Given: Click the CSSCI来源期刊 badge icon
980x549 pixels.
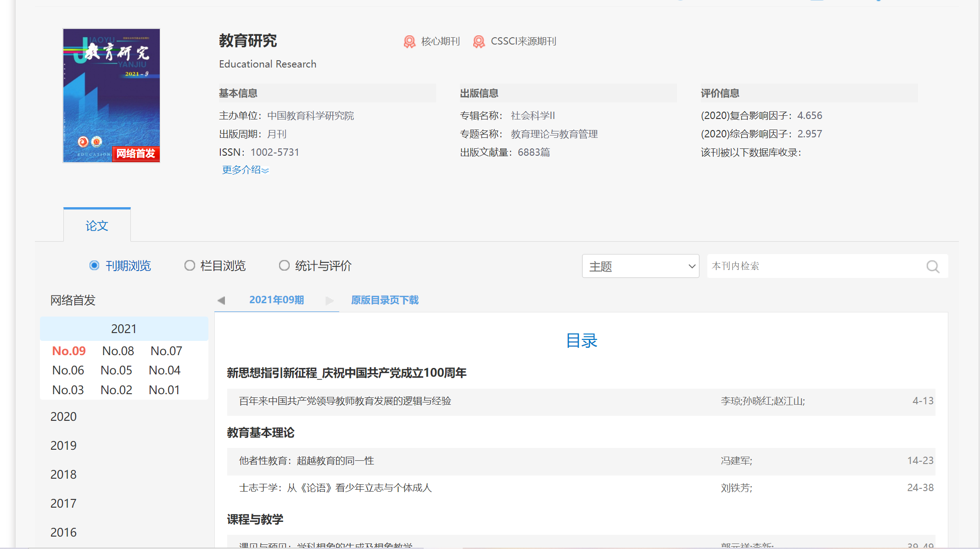Looking at the screenshot, I should tap(479, 42).
